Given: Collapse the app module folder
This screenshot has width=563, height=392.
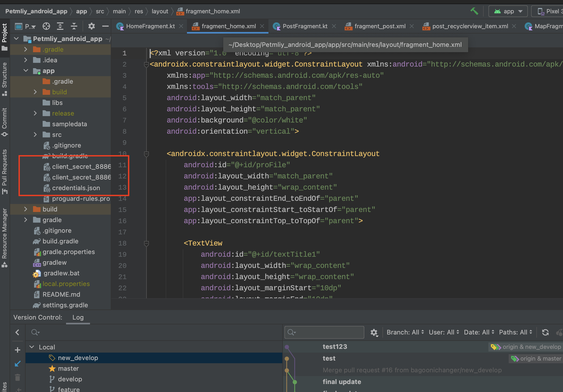Looking at the screenshot, I should pos(26,71).
